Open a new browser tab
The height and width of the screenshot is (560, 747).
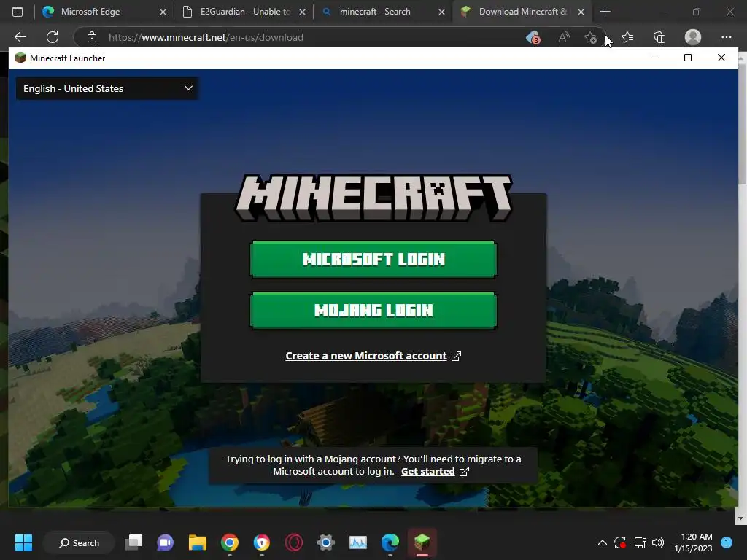click(605, 12)
